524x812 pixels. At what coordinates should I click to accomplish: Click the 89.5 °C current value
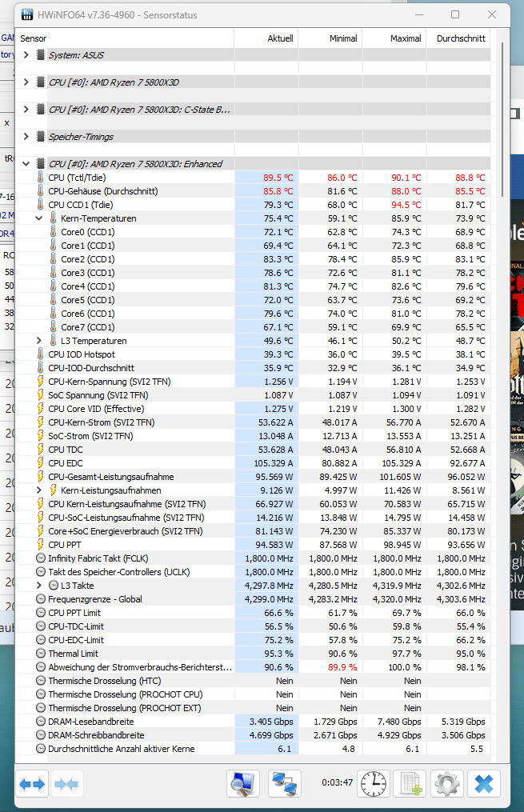tap(278, 178)
